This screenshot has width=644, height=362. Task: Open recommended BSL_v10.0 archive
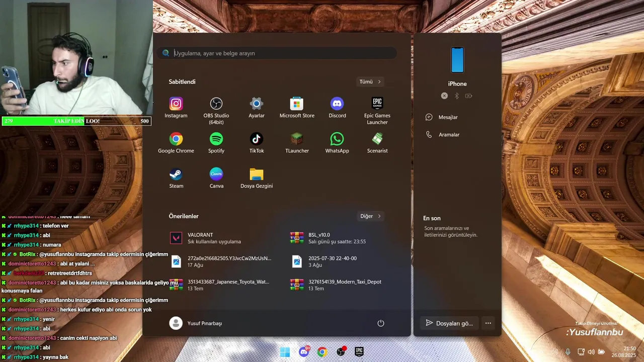pyautogui.click(x=344, y=238)
